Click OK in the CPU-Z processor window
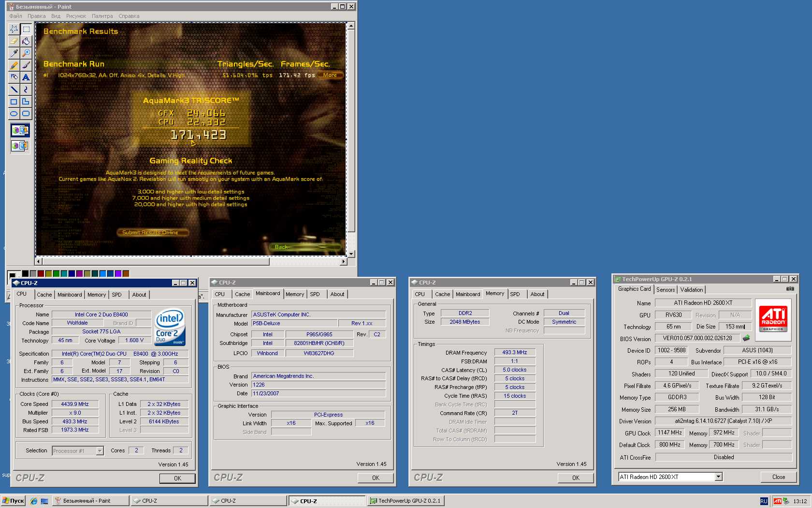This screenshot has width=812, height=508. pos(177,478)
